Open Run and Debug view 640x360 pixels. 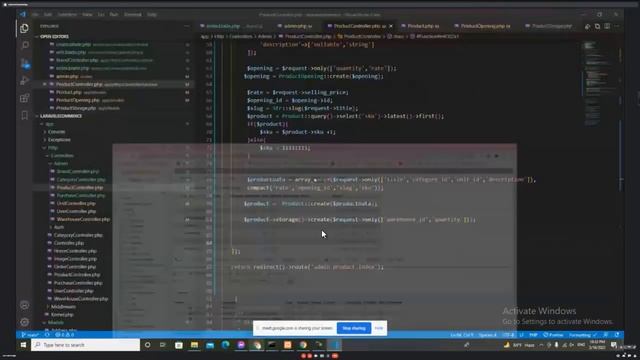point(24,80)
